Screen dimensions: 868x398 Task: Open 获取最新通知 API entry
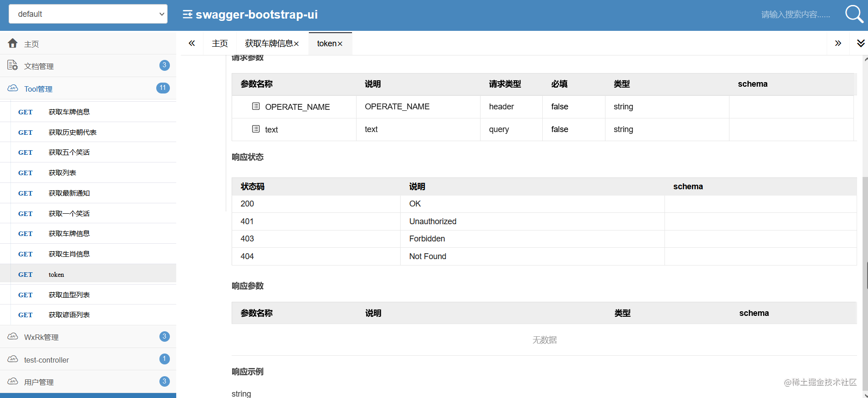click(x=88, y=193)
